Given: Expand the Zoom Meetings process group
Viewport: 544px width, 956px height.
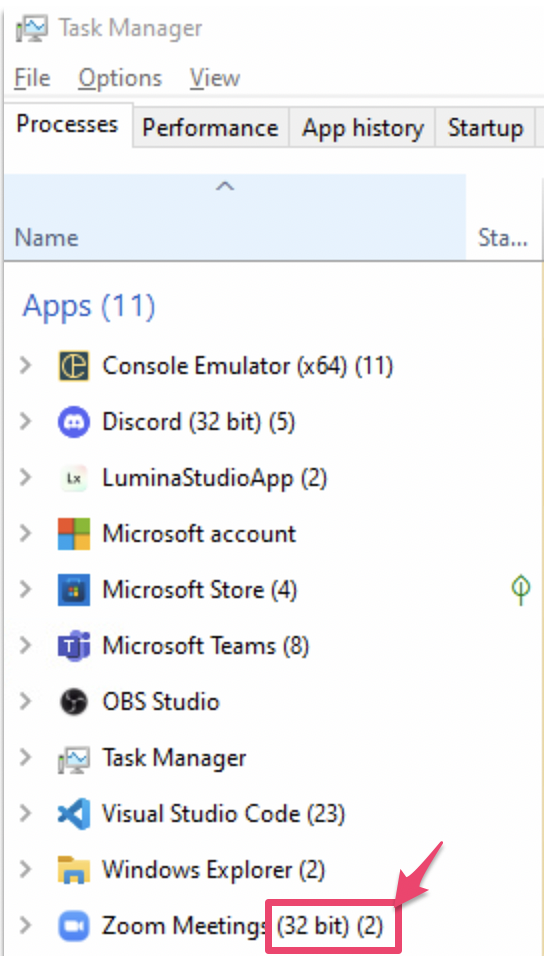Looking at the screenshot, I should [25, 926].
